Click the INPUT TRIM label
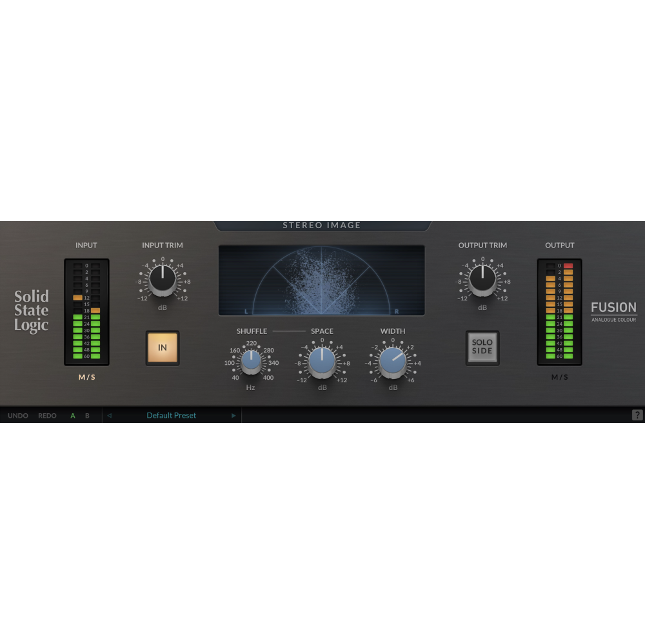This screenshot has height=644, width=645. 163,245
